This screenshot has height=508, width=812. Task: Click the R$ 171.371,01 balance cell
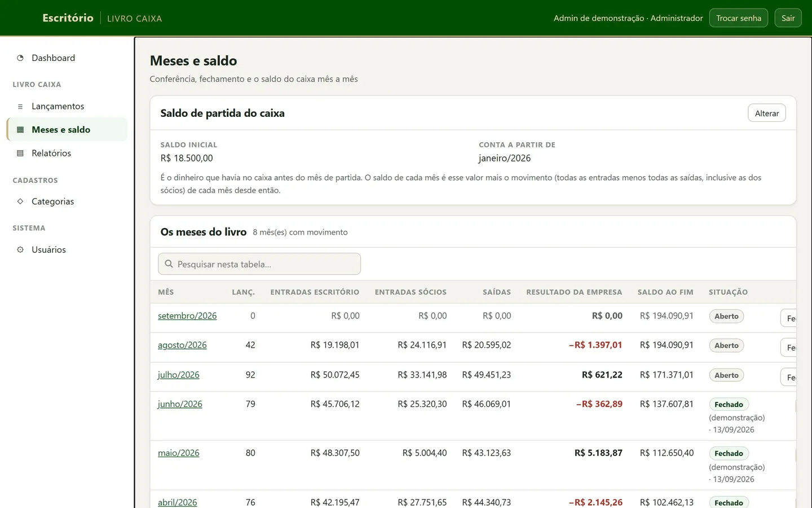coord(667,375)
